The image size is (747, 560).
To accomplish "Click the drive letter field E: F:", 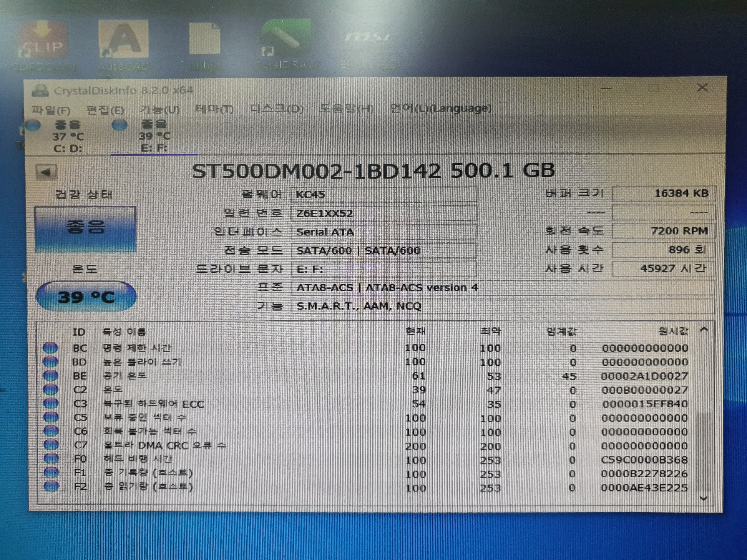I will (384, 269).
